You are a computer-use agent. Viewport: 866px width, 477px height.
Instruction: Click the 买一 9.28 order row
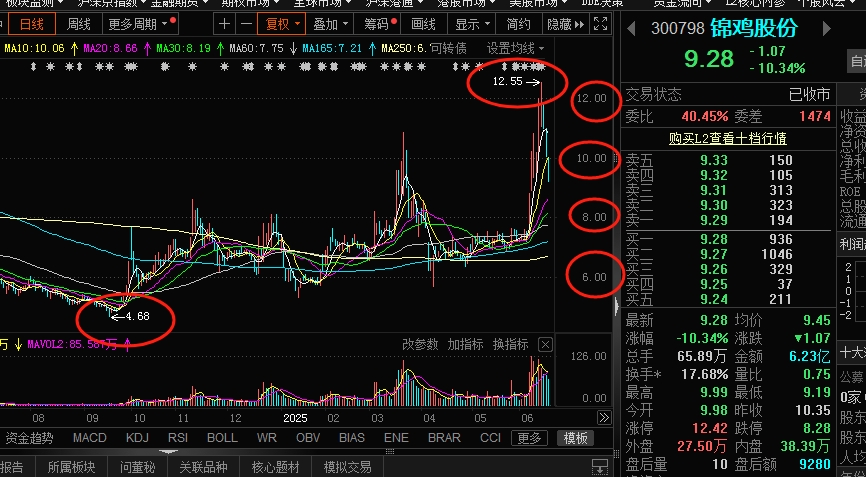tap(727, 239)
